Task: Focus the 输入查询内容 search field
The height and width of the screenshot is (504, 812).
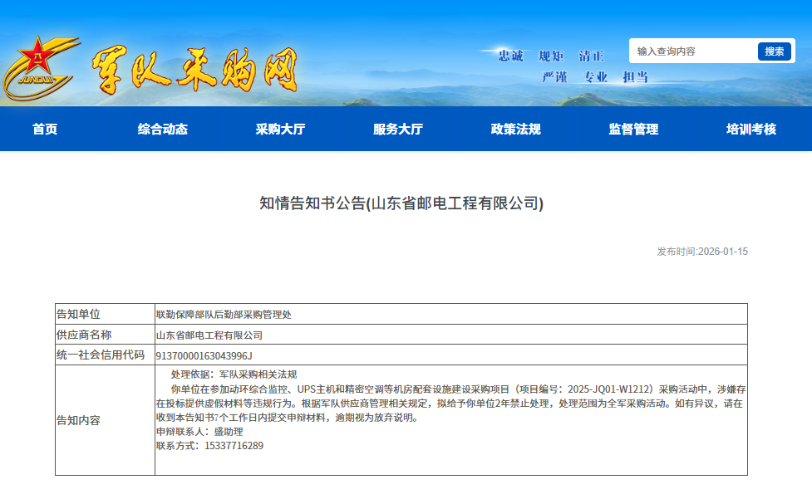Action: [x=693, y=51]
